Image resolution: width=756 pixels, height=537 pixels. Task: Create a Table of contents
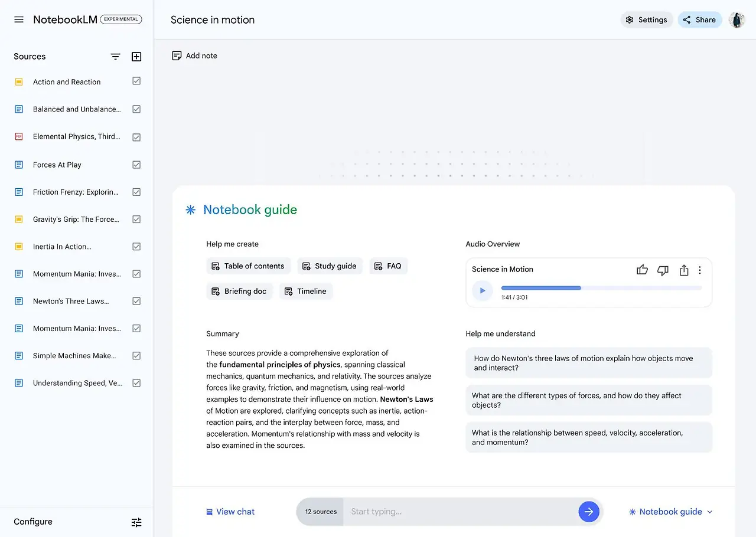click(248, 266)
